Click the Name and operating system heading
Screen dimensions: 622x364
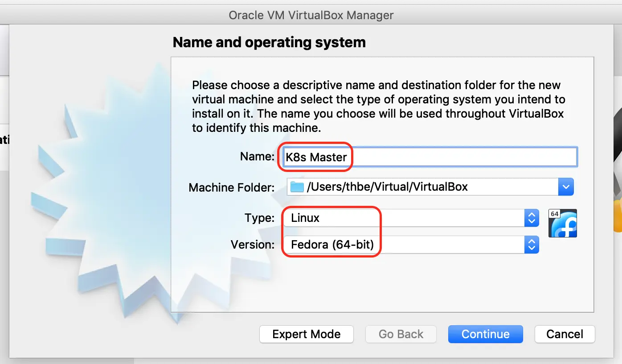(x=269, y=42)
